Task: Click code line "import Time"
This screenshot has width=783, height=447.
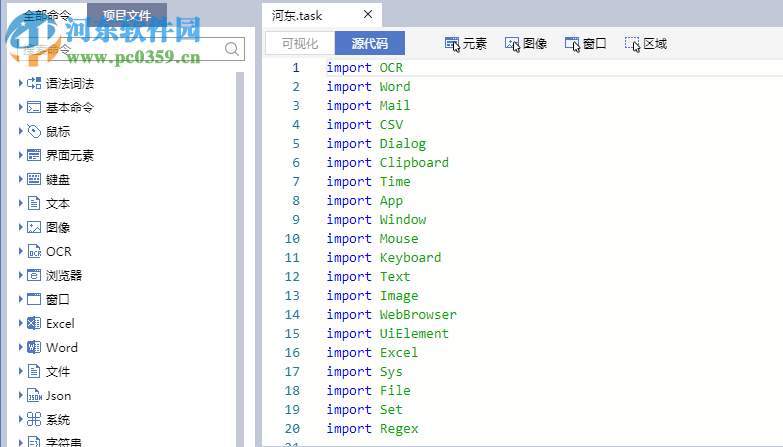Action: click(x=369, y=181)
